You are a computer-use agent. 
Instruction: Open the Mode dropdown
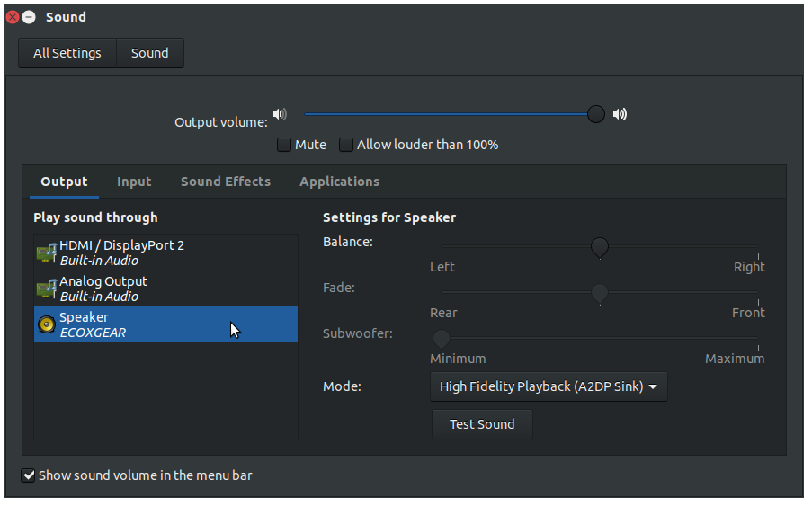[x=549, y=386]
